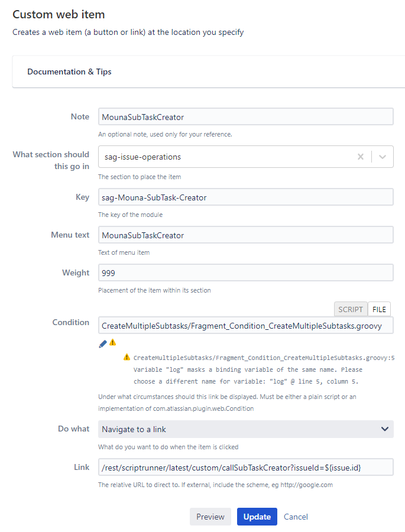This screenshot has height=532, width=405.
Task: Click the sag-issue-operations combo box text
Action: pos(142,157)
